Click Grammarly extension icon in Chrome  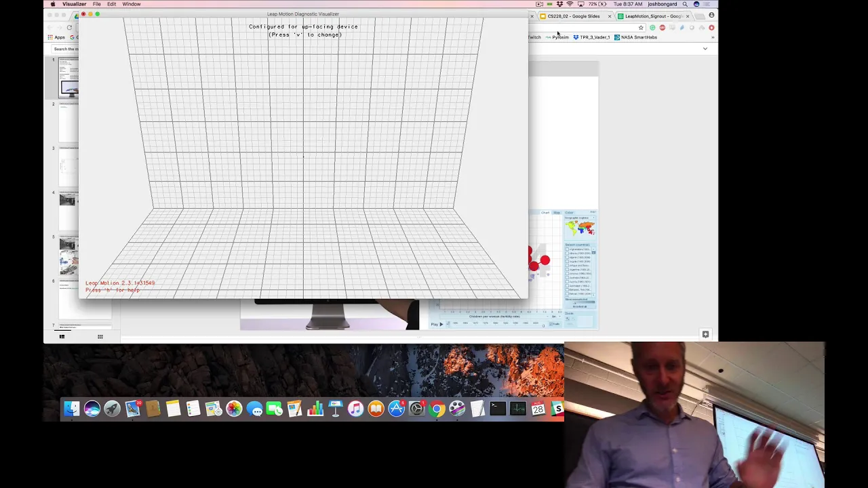click(652, 28)
